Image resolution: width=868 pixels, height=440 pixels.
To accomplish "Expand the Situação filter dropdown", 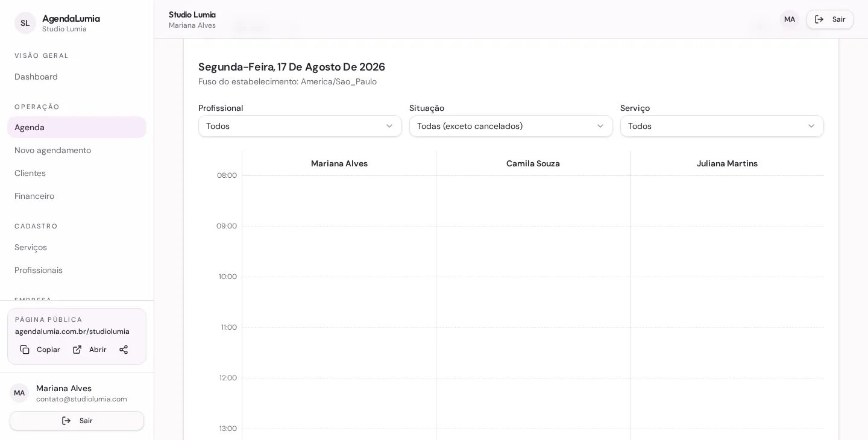I will click(x=511, y=126).
